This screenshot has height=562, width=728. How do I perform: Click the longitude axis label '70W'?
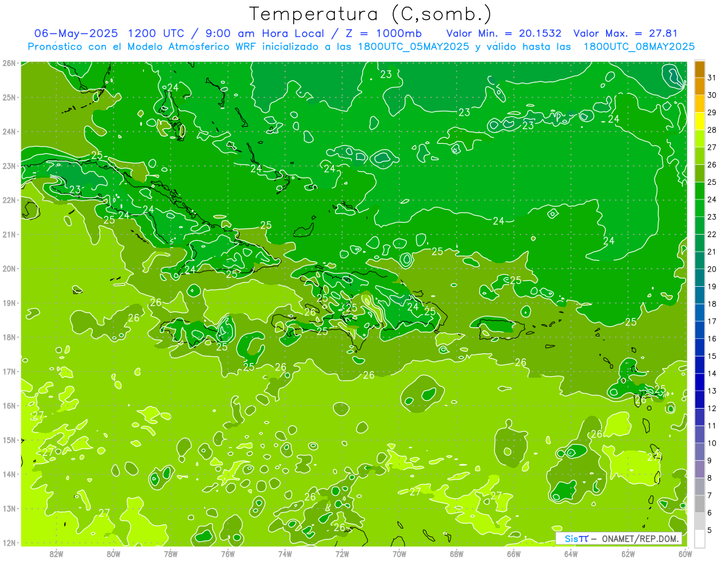click(x=399, y=553)
